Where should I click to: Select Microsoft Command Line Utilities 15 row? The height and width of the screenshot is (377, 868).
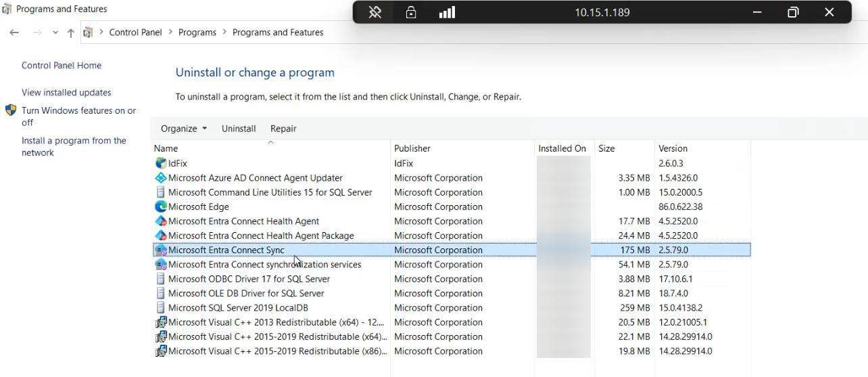pos(452,192)
